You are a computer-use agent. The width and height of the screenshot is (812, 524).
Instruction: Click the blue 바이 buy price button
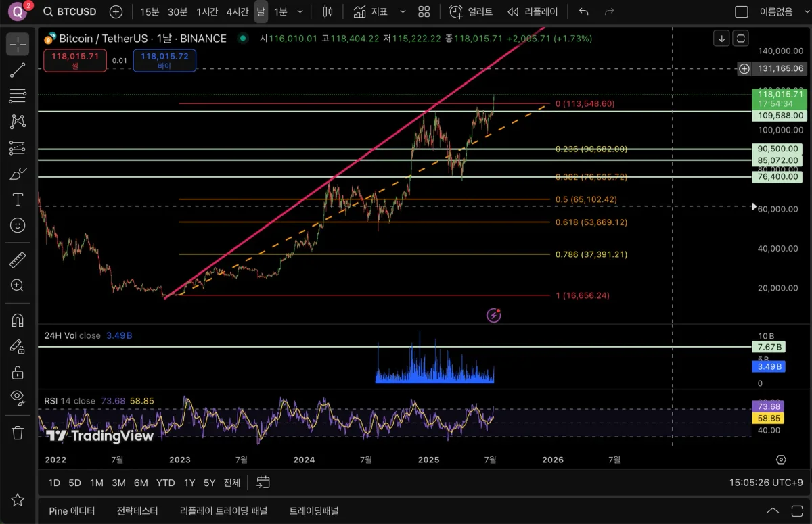[164, 60]
